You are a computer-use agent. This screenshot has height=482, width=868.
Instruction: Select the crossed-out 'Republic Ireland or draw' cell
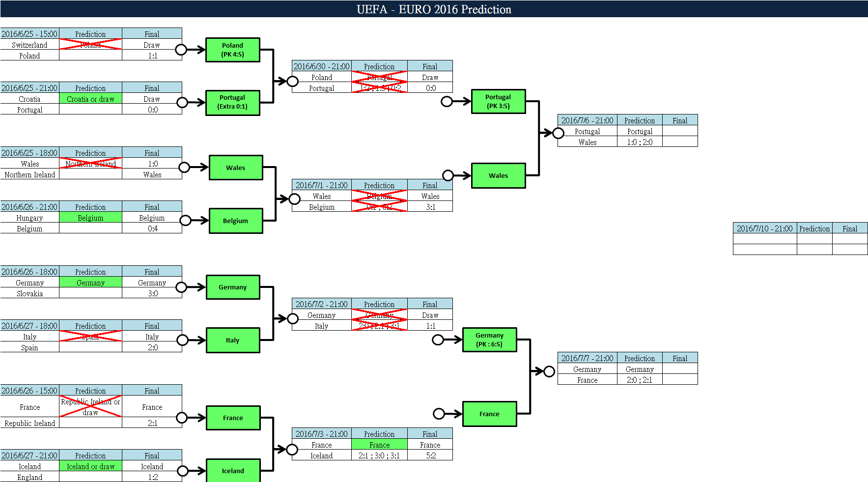point(90,407)
